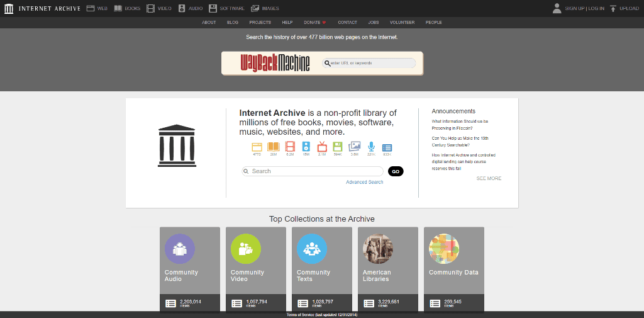Open the Volunteer menu item
Image resolution: width=644 pixels, height=318 pixels.
402,22
